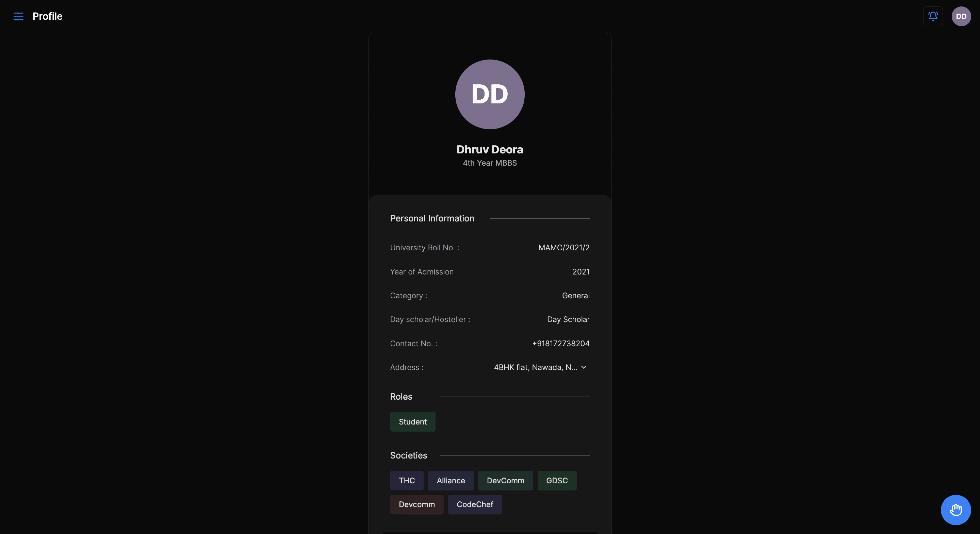Select the DevComm society tag
Screen dimensions: 980x534
click(x=505, y=480)
